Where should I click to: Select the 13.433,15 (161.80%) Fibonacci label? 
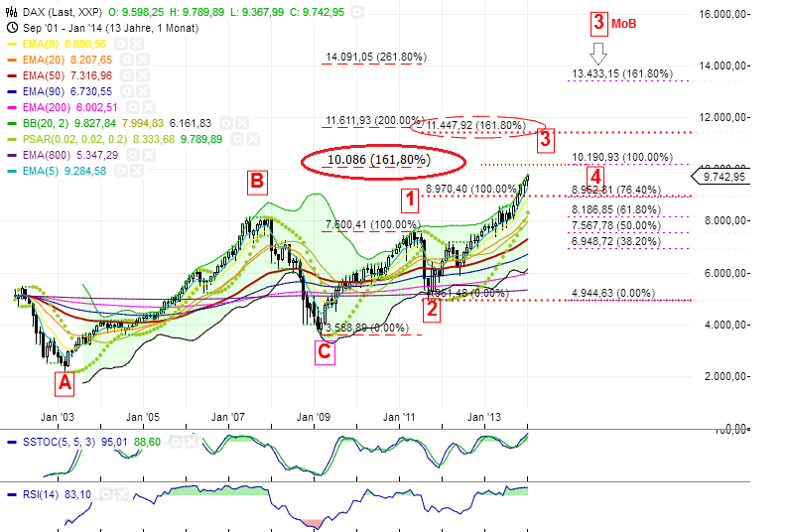click(x=622, y=74)
